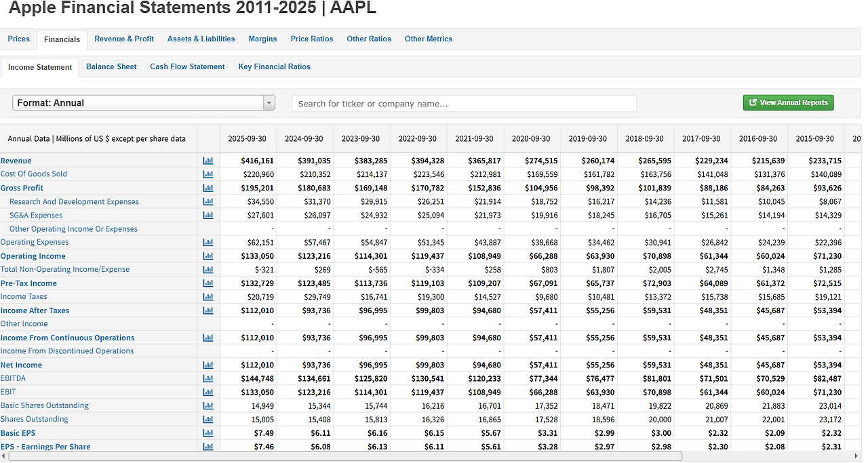Open the Revenue row link

click(x=16, y=161)
